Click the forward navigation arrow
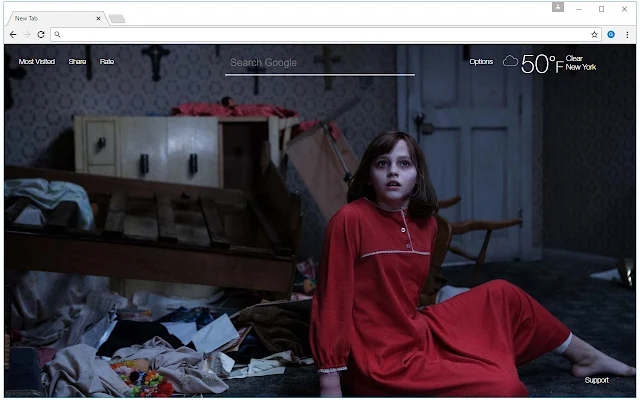The height and width of the screenshot is (400, 640). point(27,35)
